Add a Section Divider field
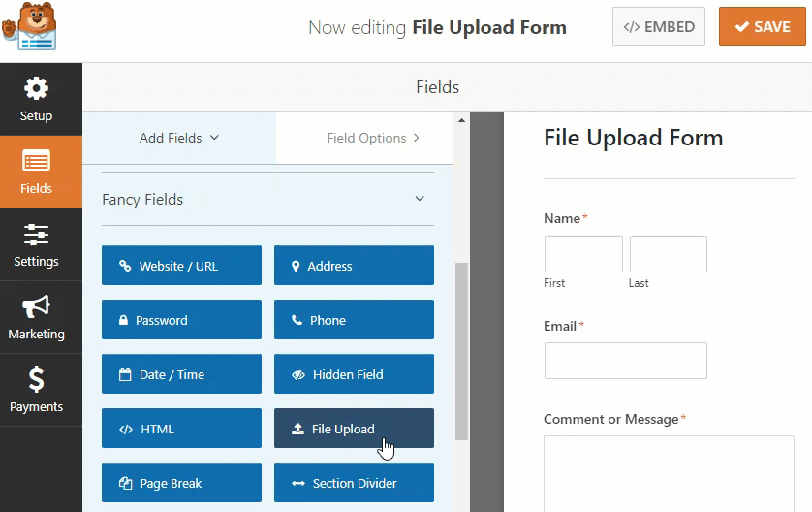Viewport: 812px width, 512px height. coord(355,483)
